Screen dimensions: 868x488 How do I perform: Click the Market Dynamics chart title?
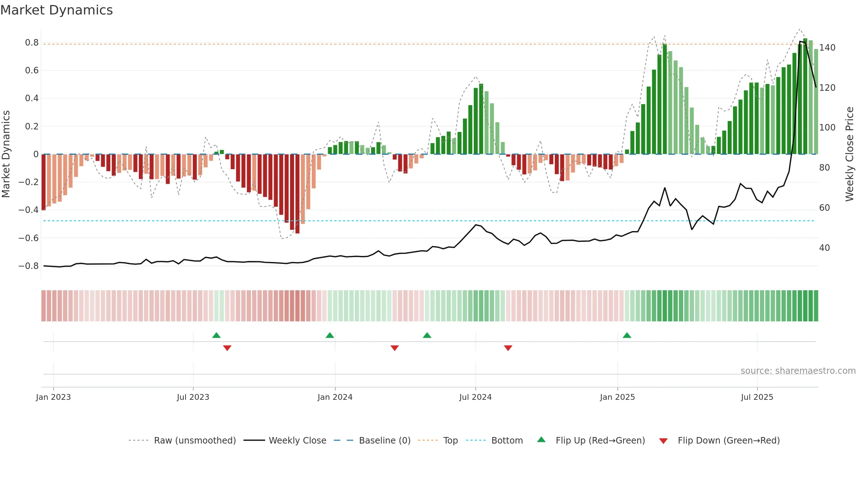tap(56, 10)
